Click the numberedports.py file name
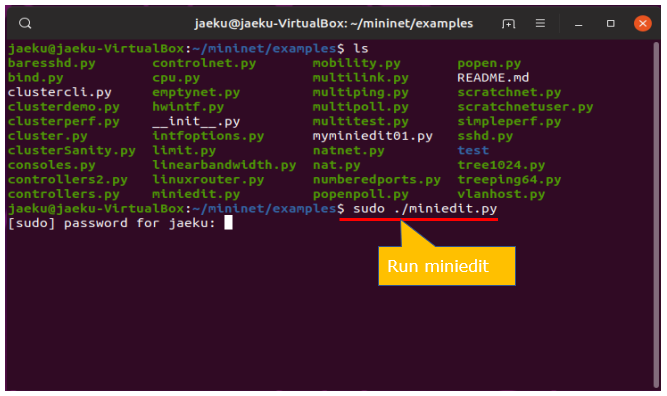The height and width of the screenshot is (396, 667). pyautogui.click(x=377, y=179)
